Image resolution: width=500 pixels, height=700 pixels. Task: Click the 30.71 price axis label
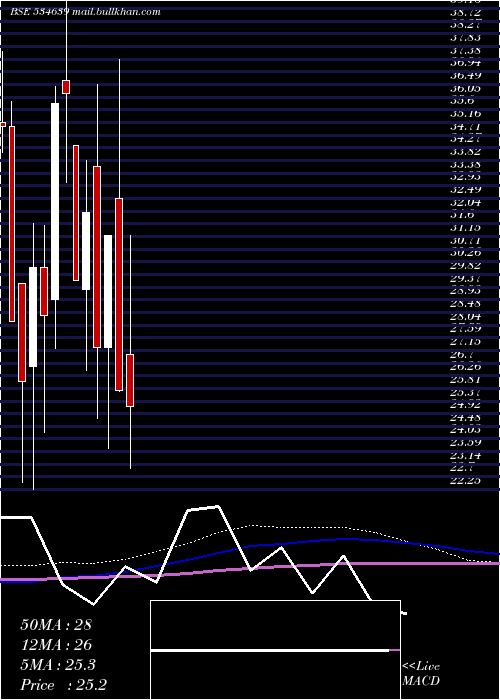pos(465,241)
